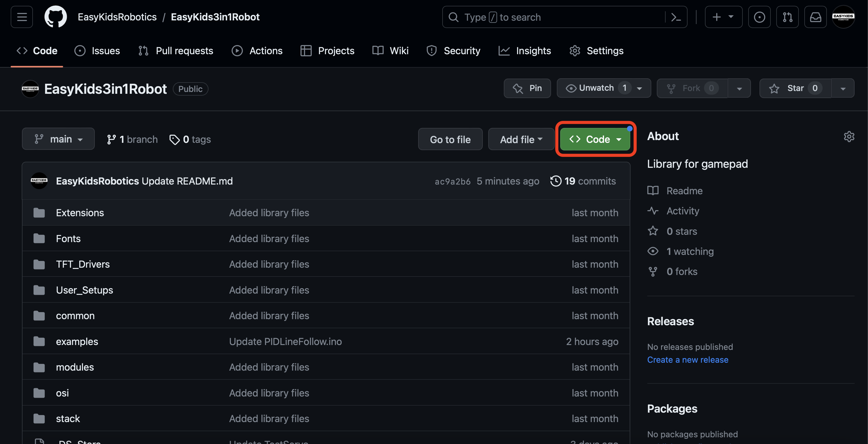Open the Wiki tab

pos(390,51)
